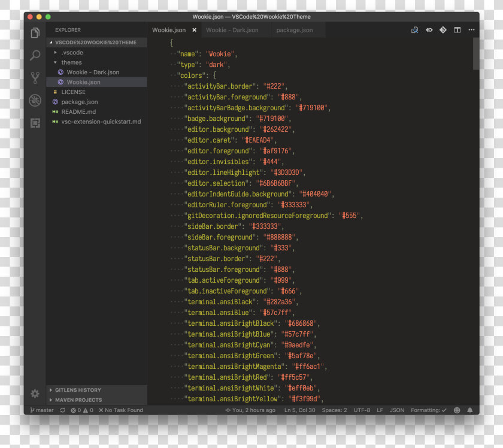The width and height of the screenshot is (503, 448).
Task: Change indentation via Spaces: 2
Action: 334,410
